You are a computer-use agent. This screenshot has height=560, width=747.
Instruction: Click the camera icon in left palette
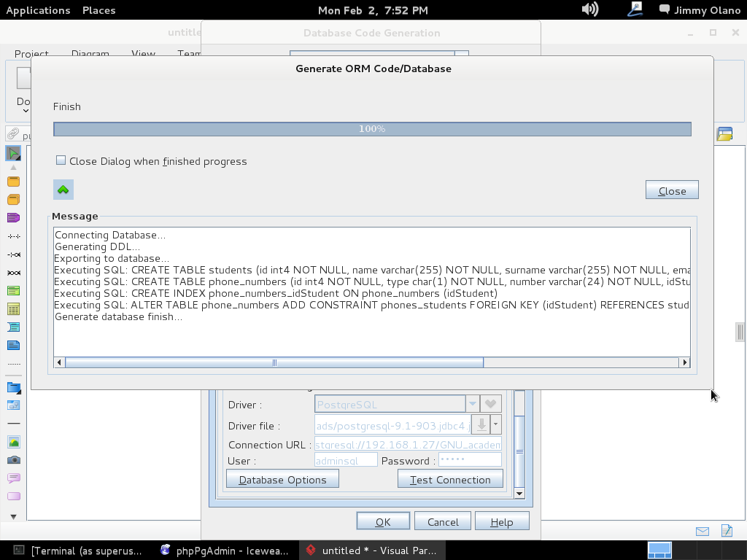[x=13, y=460]
